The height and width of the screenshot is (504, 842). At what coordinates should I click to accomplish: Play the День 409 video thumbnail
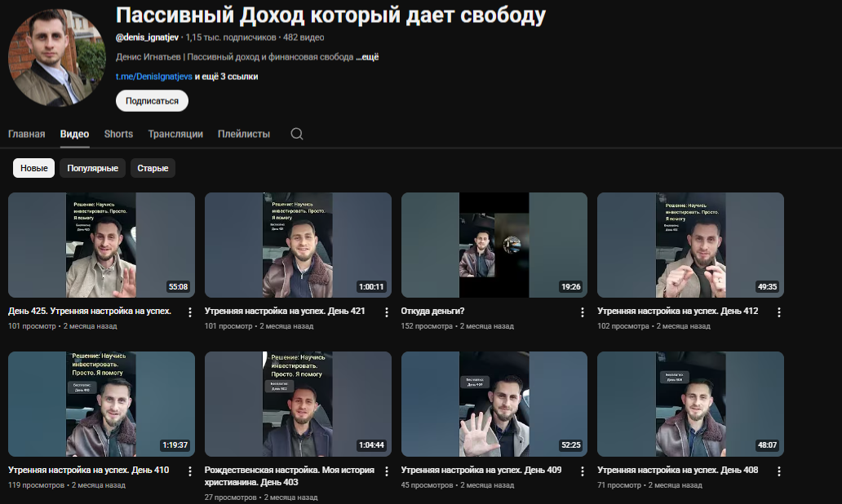[494, 405]
